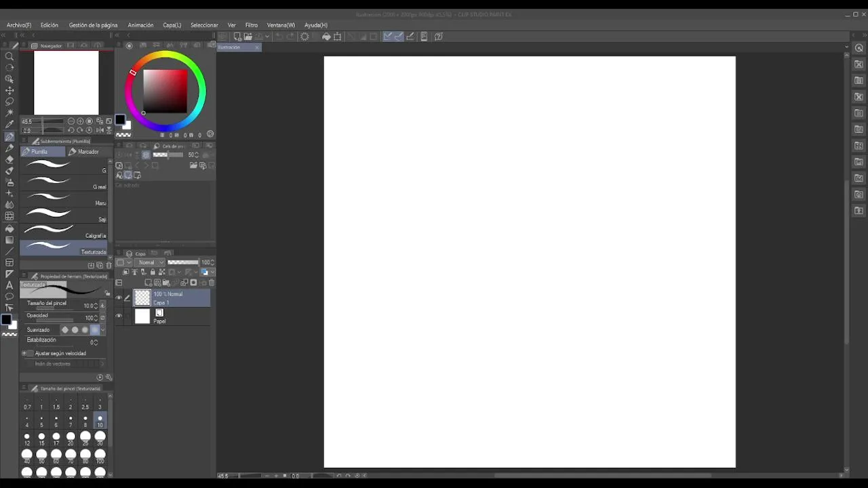Click the Clear layer sun-shaped icon
This screenshot has height=488, width=868.
(x=304, y=37)
